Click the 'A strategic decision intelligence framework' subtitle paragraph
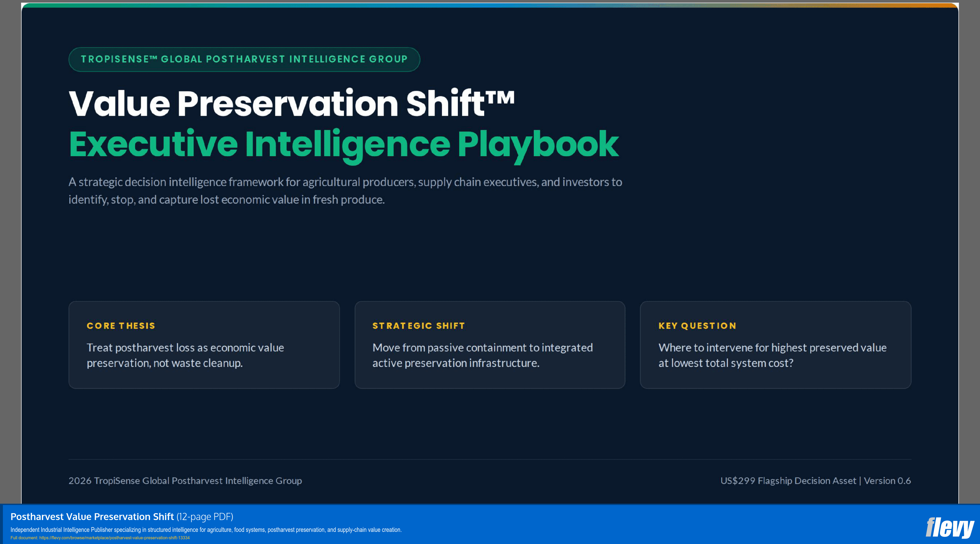The height and width of the screenshot is (544, 980). coord(345,190)
